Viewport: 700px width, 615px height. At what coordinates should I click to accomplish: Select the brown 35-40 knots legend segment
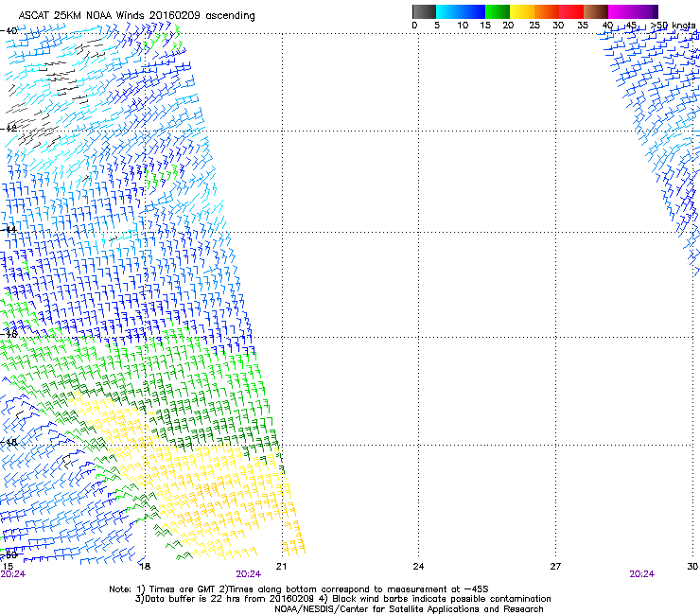click(596, 11)
